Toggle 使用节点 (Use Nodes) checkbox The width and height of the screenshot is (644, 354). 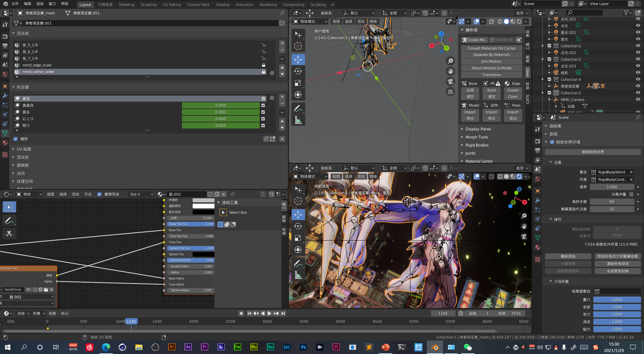pos(99,194)
